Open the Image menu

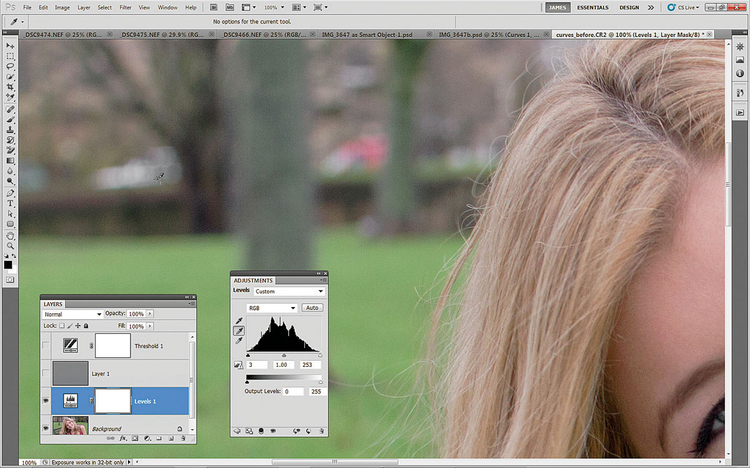62,8
